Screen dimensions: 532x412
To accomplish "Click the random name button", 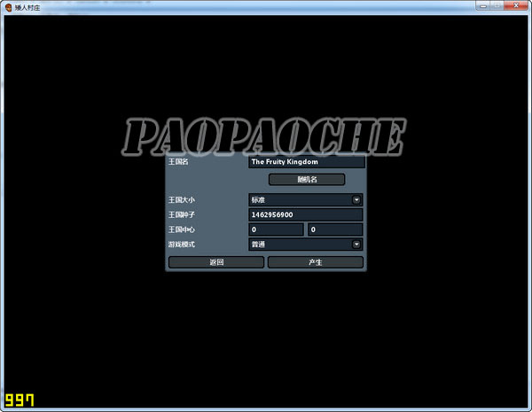I will point(307,179).
